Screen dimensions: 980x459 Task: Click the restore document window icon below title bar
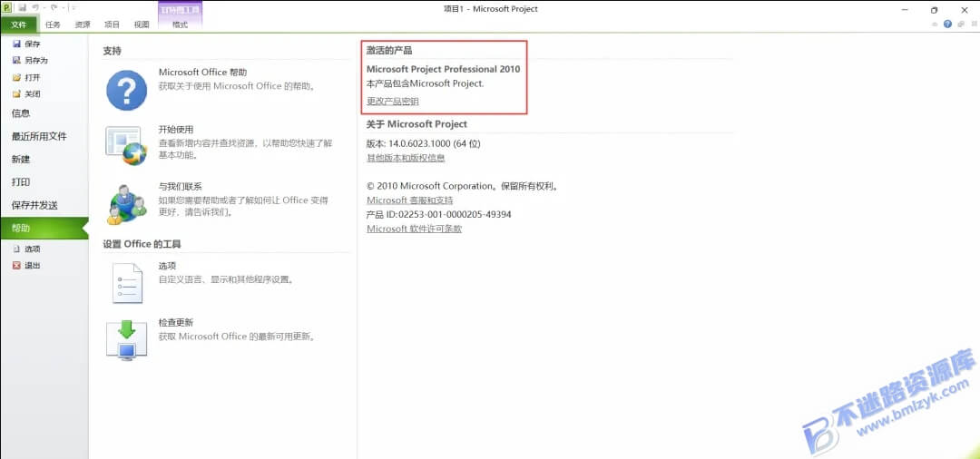[x=961, y=24]
